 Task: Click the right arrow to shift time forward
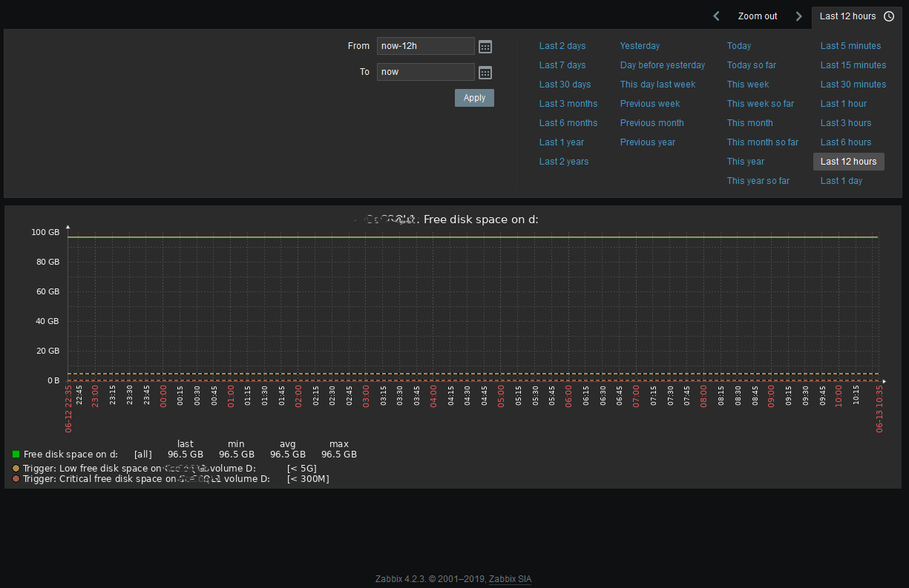coord(798,16)
